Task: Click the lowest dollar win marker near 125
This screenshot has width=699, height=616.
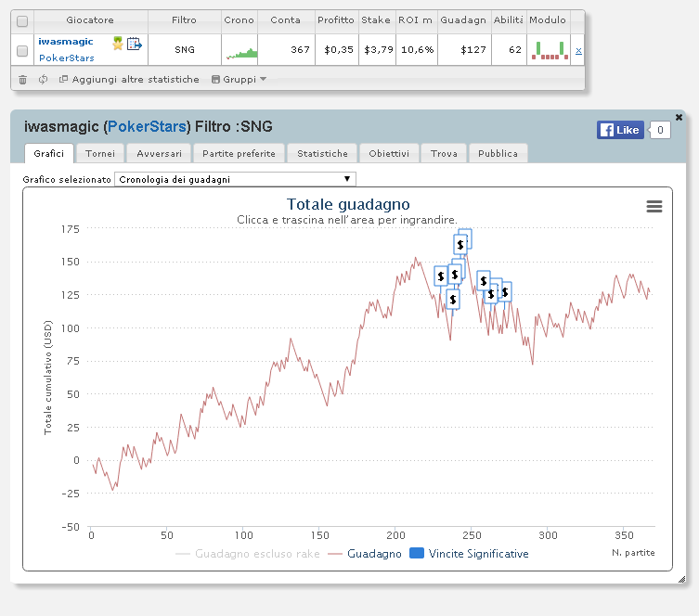Action: (453, 300)
